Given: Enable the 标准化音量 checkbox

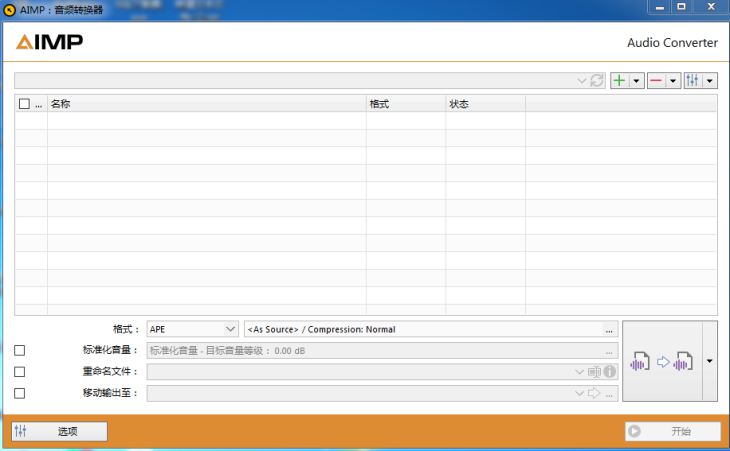Looking at the screenshot, I should [x=20, y=350].
